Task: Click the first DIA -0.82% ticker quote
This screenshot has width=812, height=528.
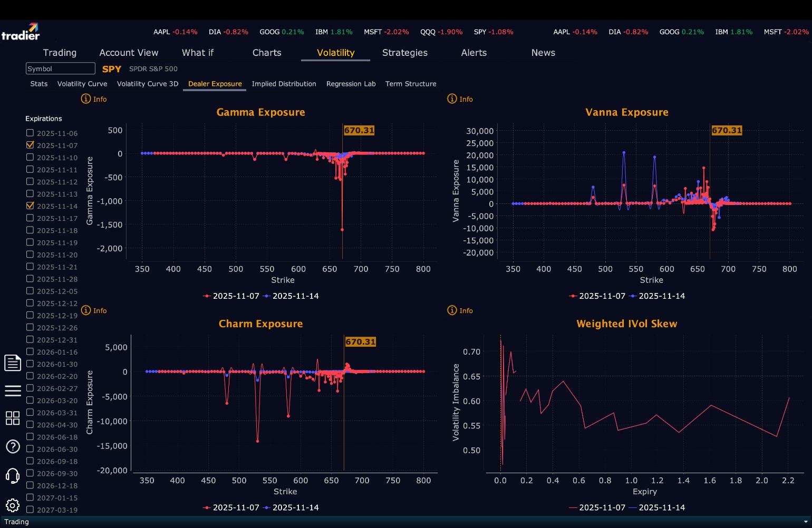Action: 228,32
